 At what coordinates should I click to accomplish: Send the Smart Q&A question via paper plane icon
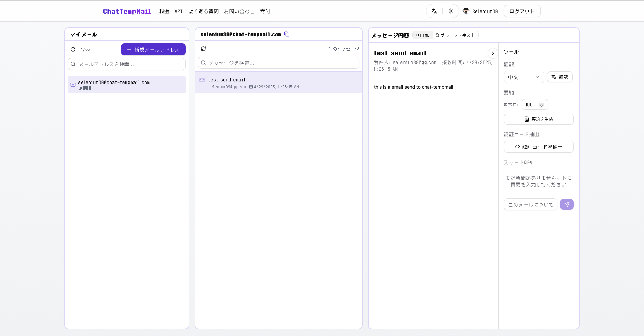(x=567, y=204)
